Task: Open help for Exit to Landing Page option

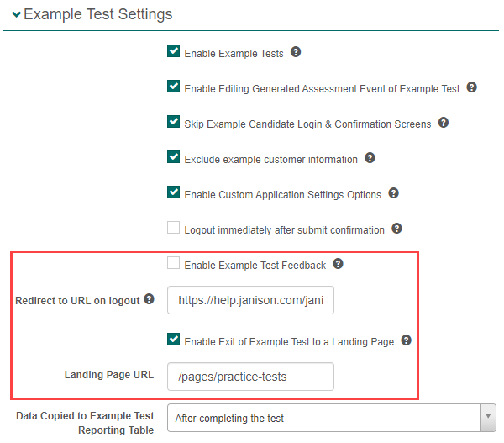Action: [407, 340]
